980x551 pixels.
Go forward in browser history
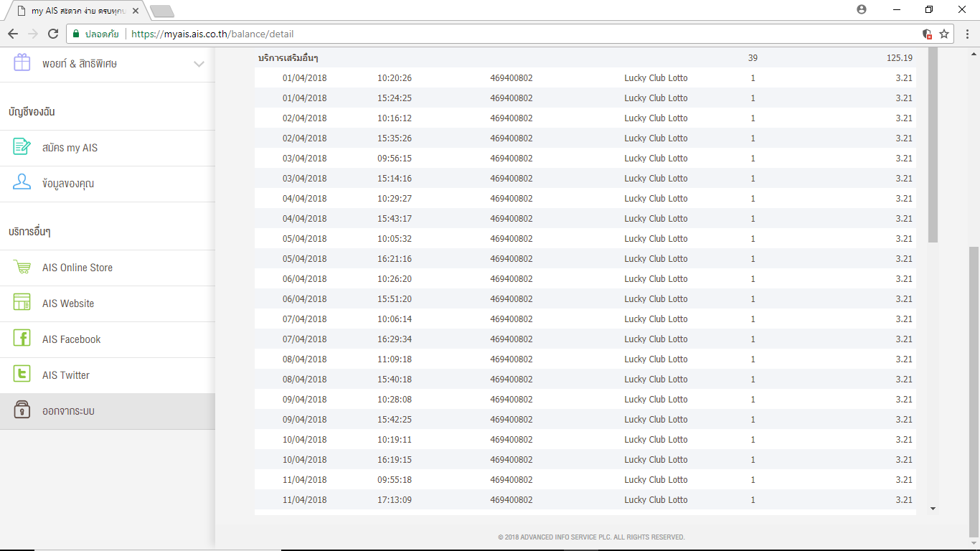click(33, 34)
